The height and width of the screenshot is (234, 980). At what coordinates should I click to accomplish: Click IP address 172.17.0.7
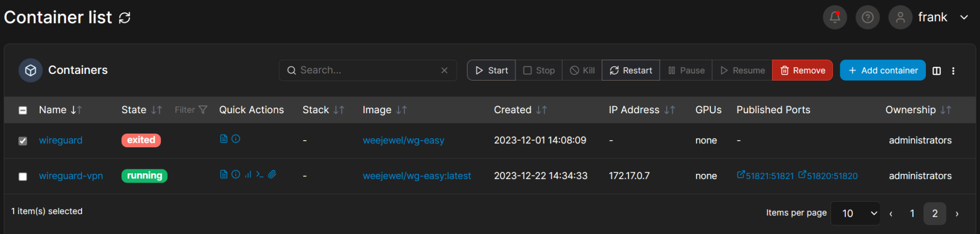tap(629, 176)
